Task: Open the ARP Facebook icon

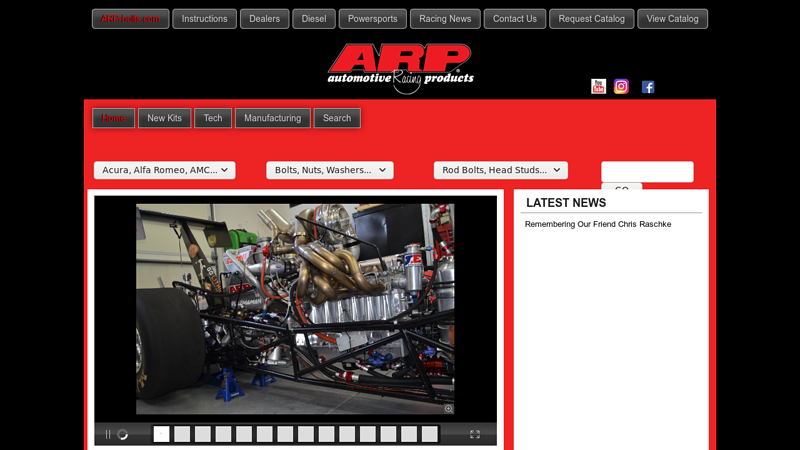Action: click(x=648, y=87)
